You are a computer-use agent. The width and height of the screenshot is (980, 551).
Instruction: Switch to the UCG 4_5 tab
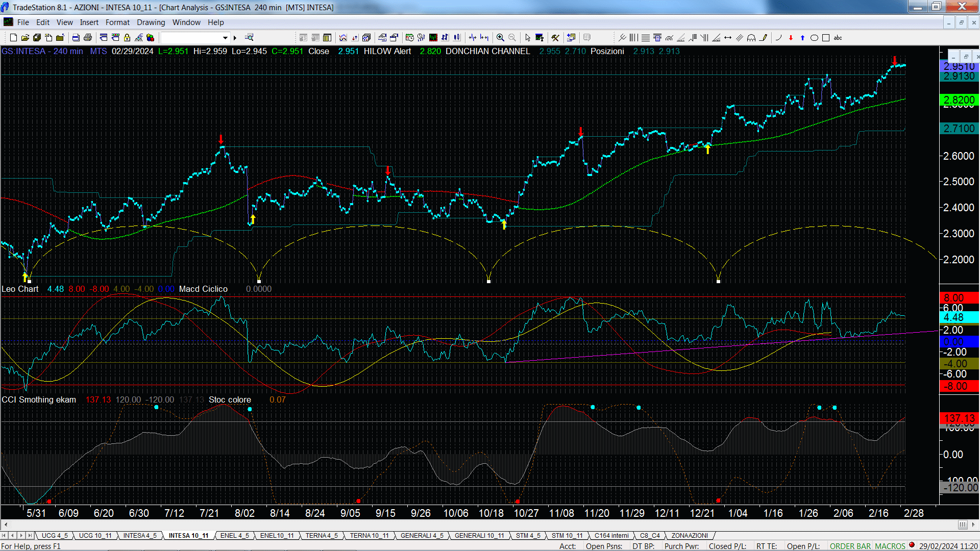[55, 536]
